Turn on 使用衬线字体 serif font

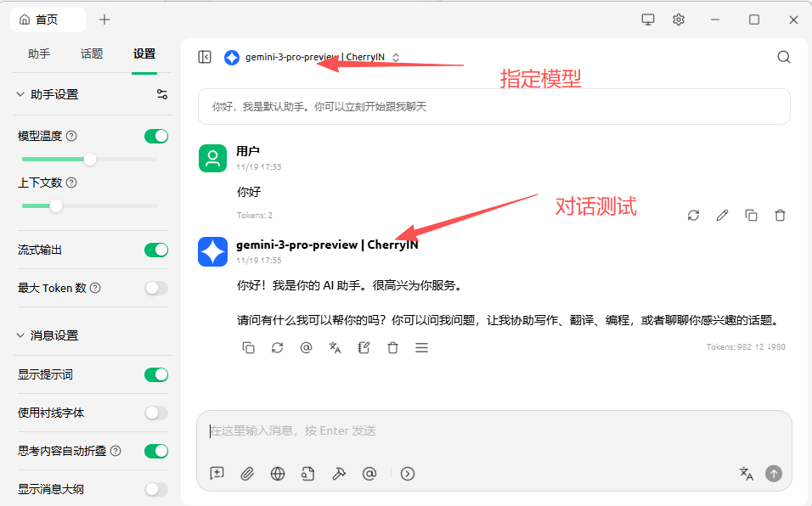156,413
